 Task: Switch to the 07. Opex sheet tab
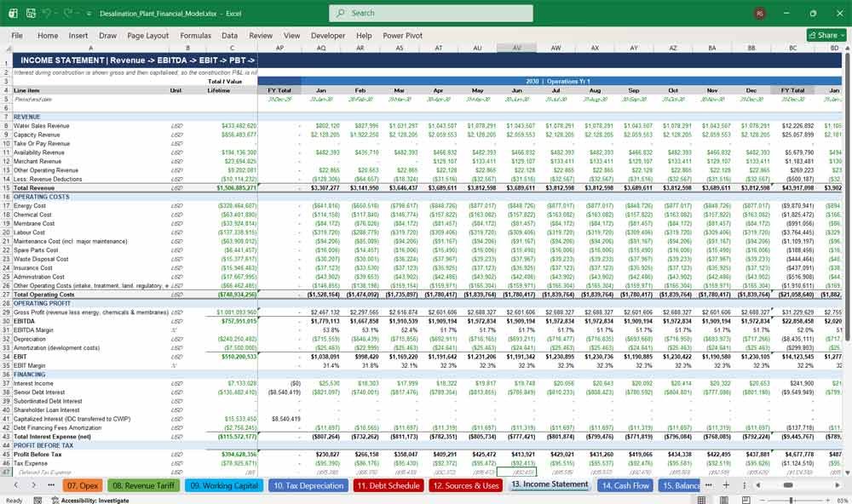(x=83, y=485)
